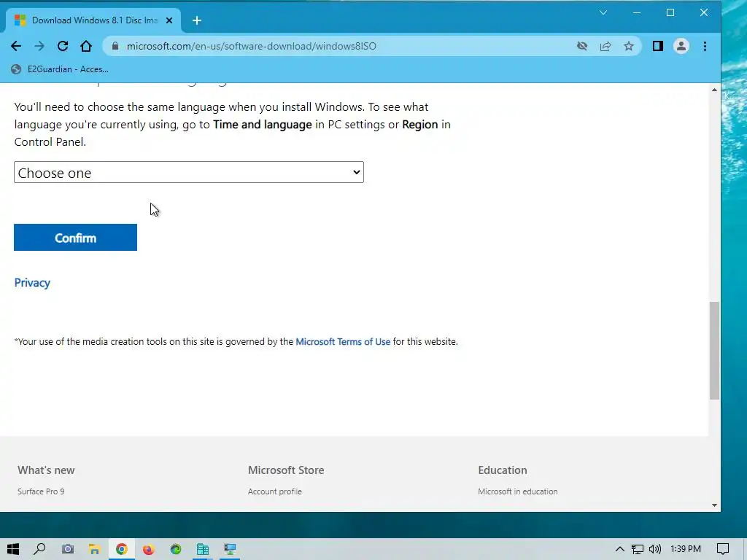Click the page scrollbar down arrow
The height and width of the screenshot is (560, 747).
click(x=714, y=505)
